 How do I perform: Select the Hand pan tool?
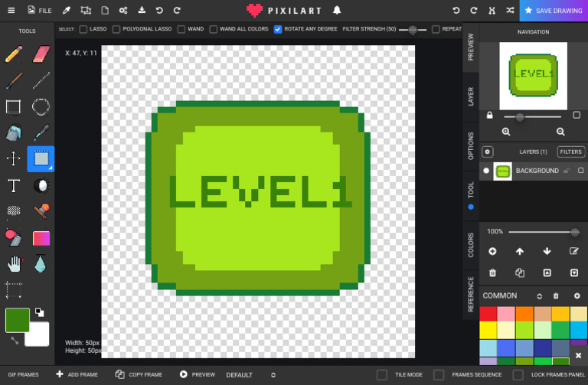pos(15,264)
